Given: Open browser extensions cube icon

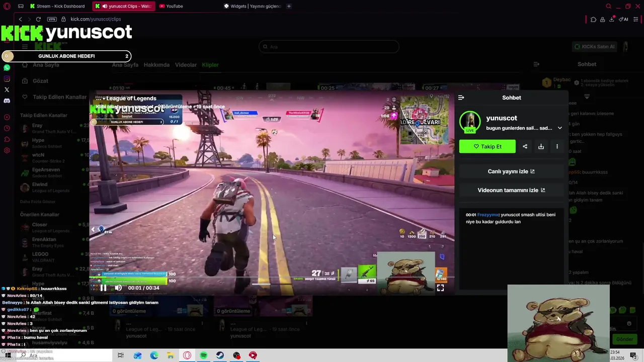Looking at the screenshot, I should (593, 19).
